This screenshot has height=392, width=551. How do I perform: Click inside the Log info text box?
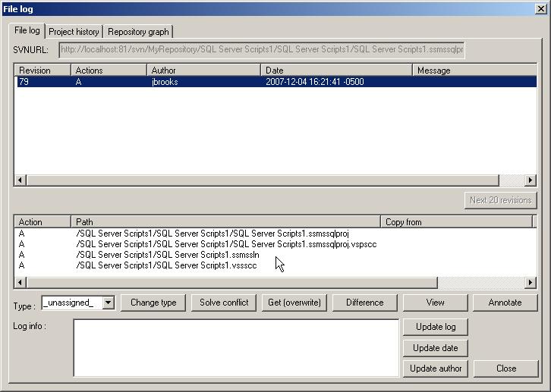click(235, 347)
